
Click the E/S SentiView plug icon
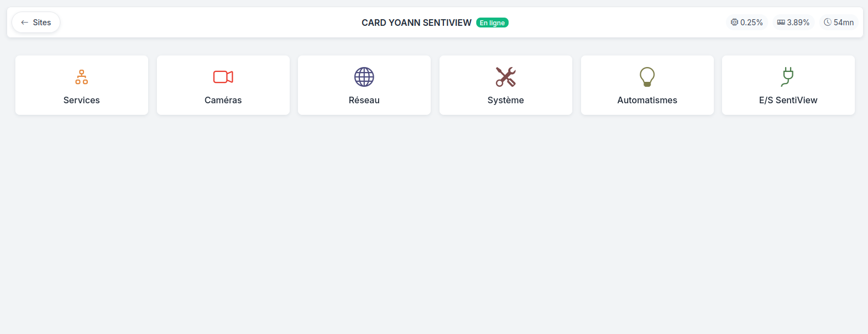click(788, 77)
